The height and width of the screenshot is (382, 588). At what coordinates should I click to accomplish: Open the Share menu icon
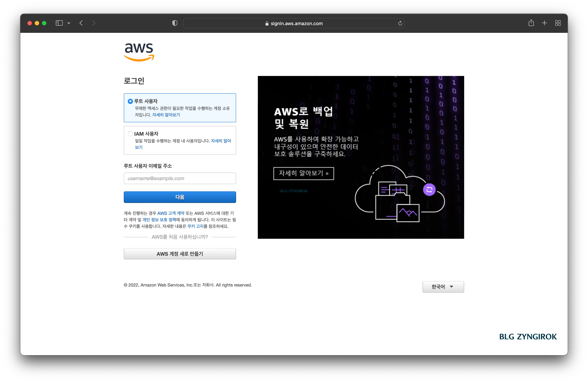(x=531, y=23)
